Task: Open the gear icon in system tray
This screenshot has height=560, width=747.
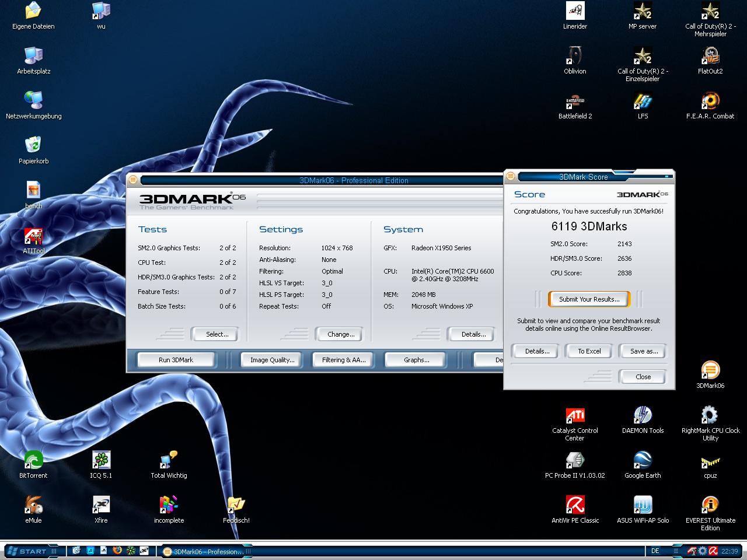Action: 703,551
